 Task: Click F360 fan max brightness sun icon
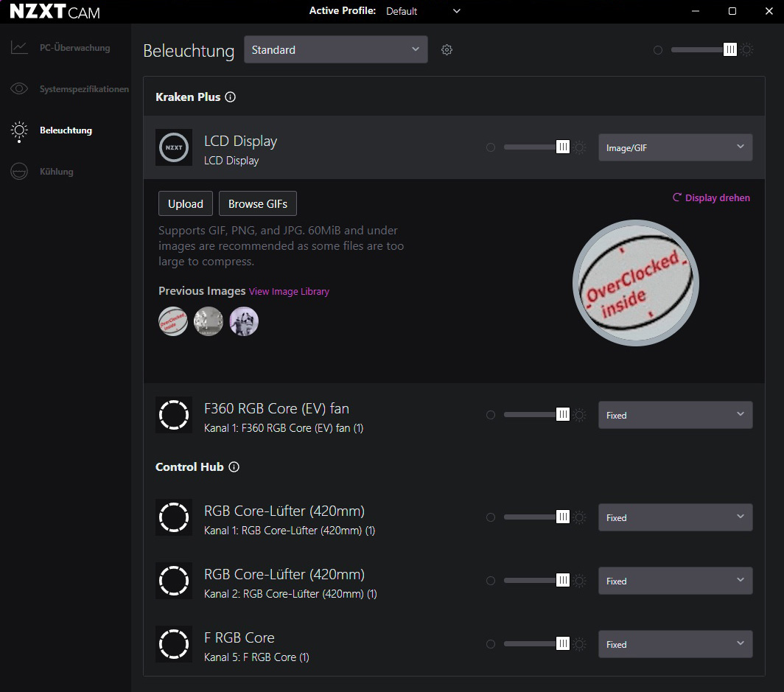click(x=580, y=415)
